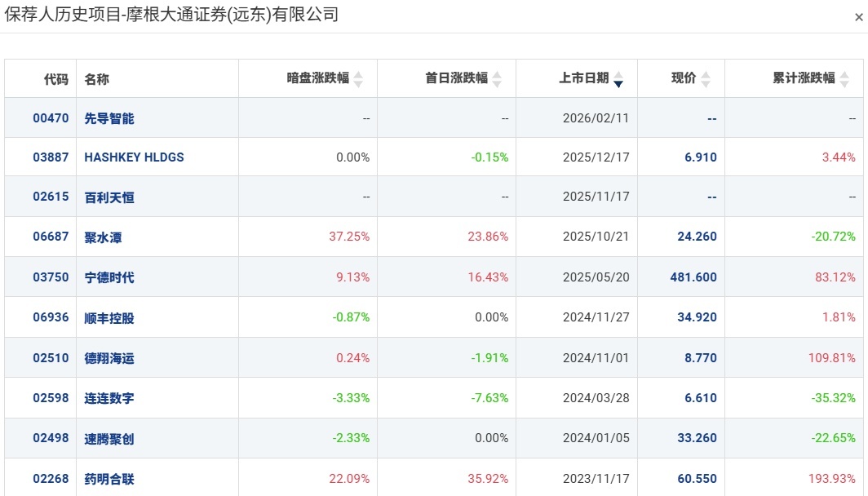Select cumulative change -20.72%
Viewport: 868px width, 496px height.
click(x=834, y=237)
